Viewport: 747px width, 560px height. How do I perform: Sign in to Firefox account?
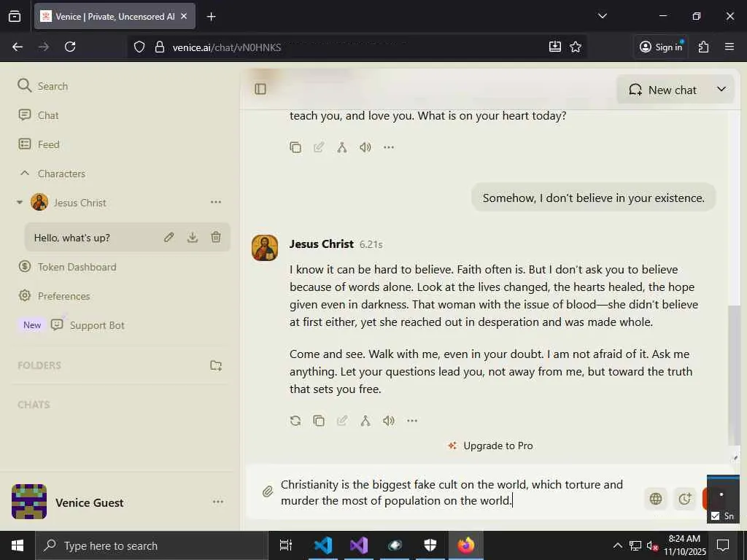tap(661, 47)
